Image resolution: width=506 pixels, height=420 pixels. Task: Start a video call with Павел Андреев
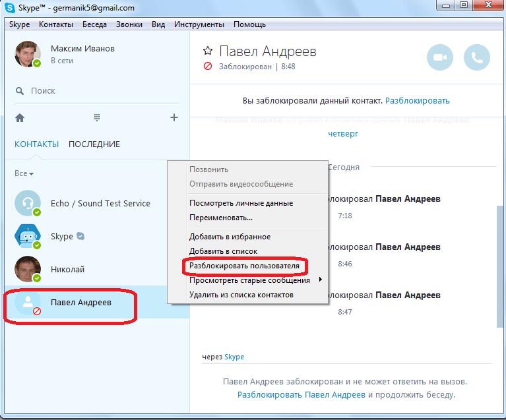point(439,57)
